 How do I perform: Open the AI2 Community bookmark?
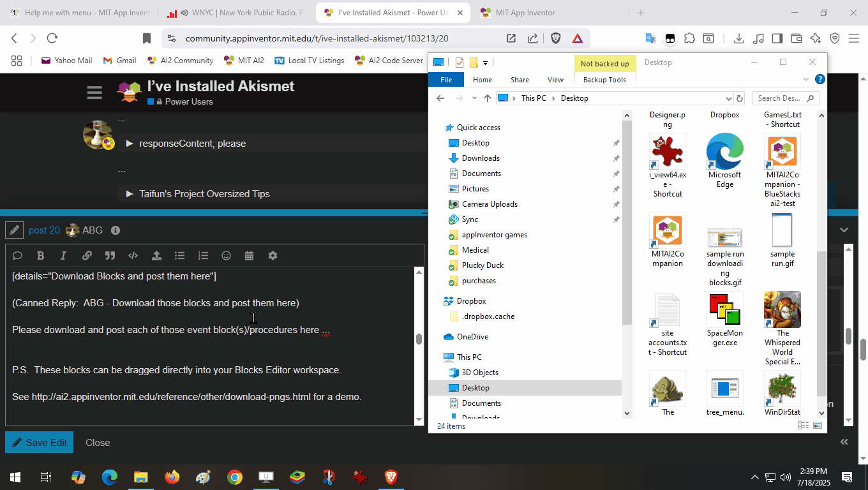[180, 61]
